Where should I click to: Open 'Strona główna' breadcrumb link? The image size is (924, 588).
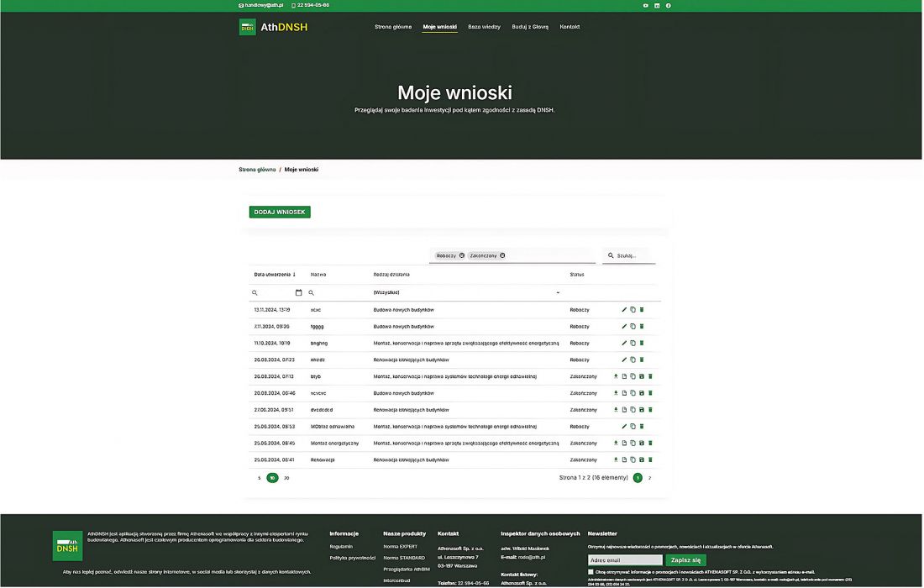[x=258, y=170]
